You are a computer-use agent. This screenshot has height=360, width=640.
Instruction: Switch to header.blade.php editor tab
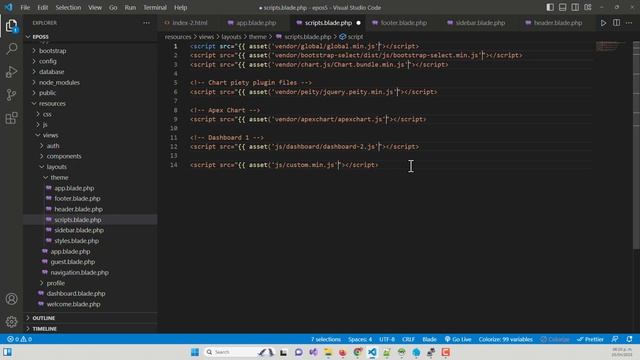[558, 23]
